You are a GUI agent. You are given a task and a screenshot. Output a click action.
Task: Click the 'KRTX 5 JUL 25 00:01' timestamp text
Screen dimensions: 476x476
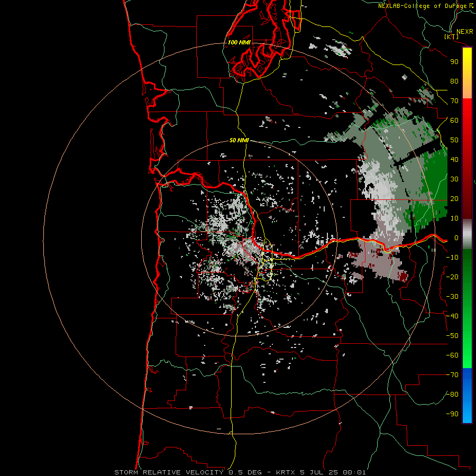pyautogui.click(x=321, y=472)
